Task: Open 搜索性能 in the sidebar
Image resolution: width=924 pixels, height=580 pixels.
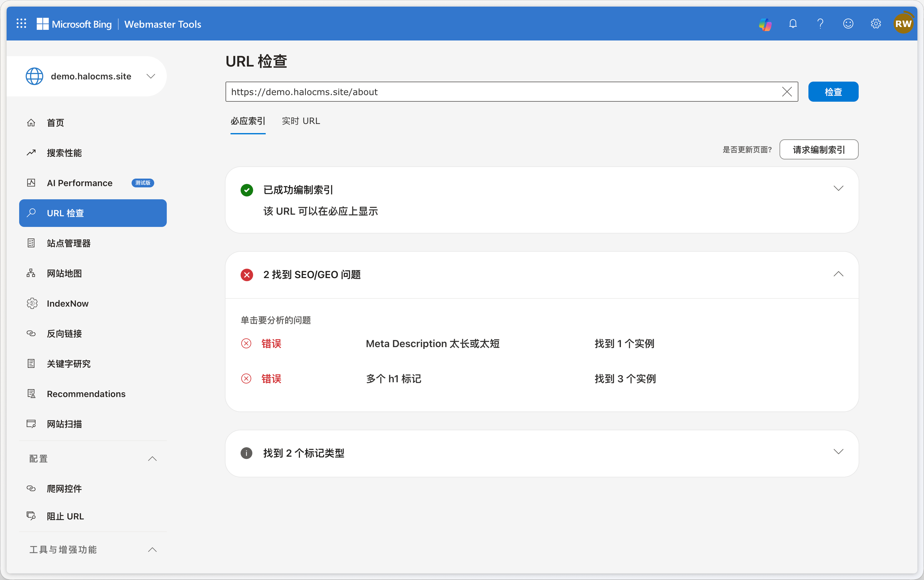Action: click(x=93, y=153)
